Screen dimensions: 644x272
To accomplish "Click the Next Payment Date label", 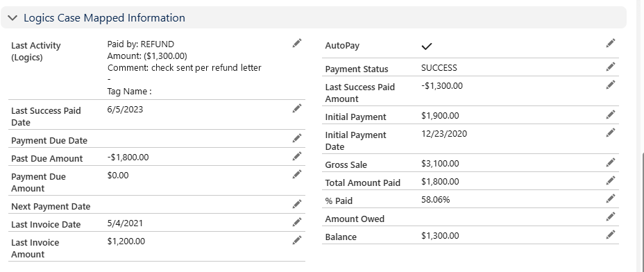I will 51,207.
